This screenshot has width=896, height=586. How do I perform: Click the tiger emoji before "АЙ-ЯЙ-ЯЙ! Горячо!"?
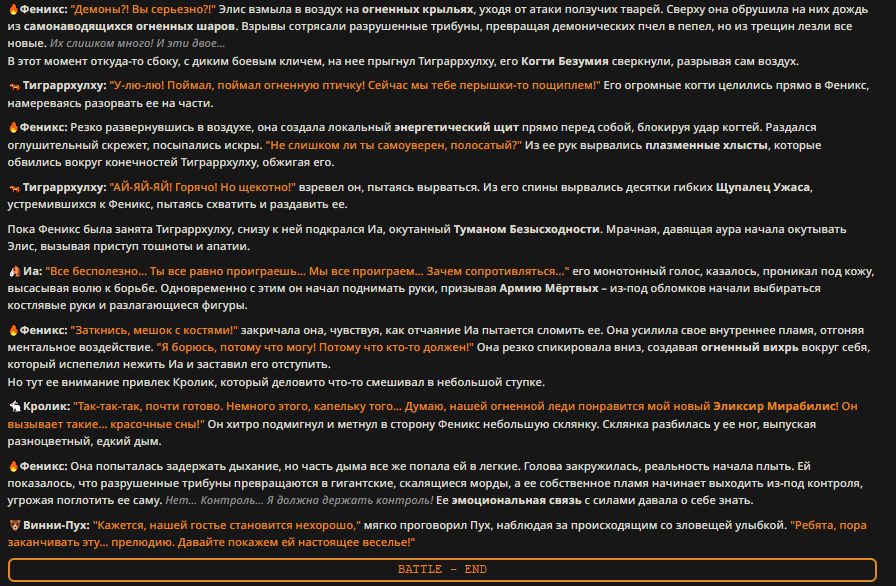tap(15, 188)
